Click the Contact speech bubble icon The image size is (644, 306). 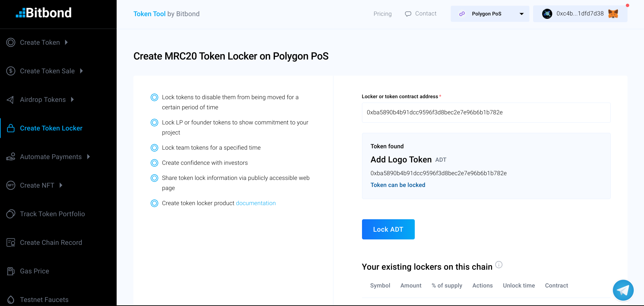(x=408, y=14)
